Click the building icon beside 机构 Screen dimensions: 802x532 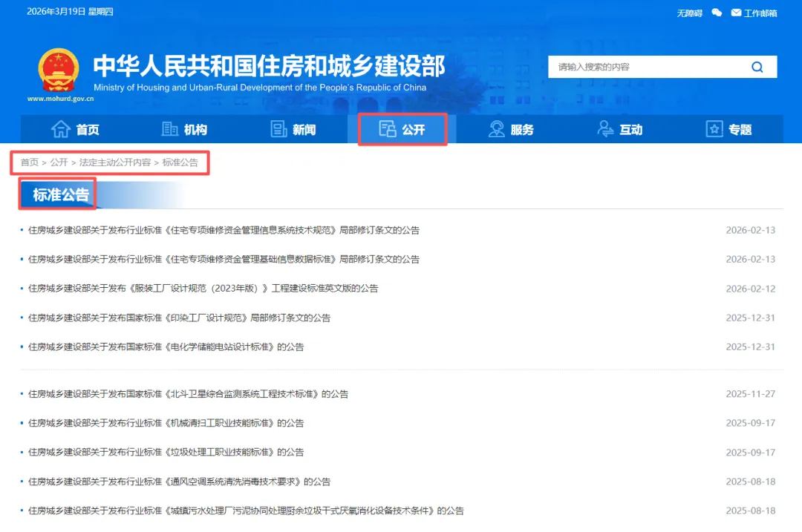[x=169, y=129]
